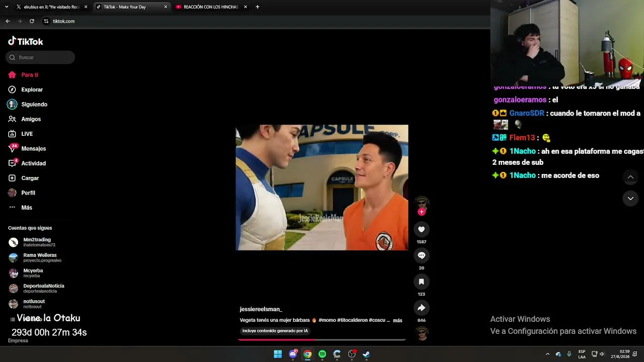Pause the playing TikTok video

322,188
